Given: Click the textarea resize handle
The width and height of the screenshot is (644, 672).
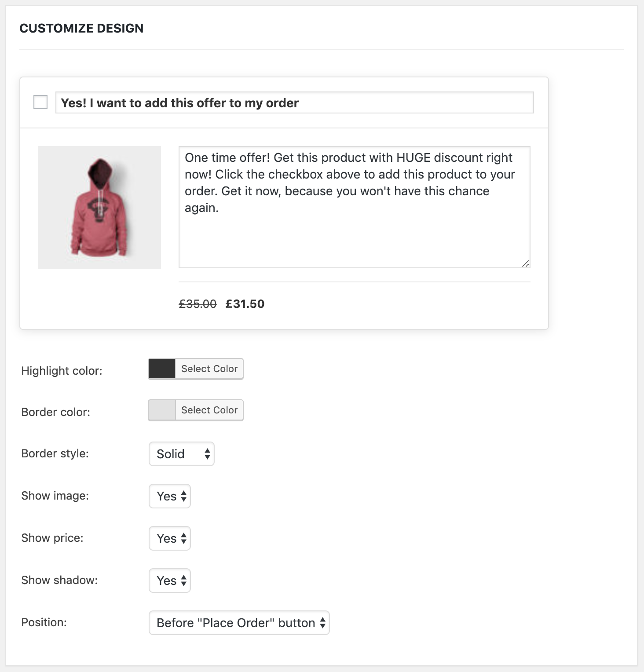Looking at the screenshot, I should point(526,264).
